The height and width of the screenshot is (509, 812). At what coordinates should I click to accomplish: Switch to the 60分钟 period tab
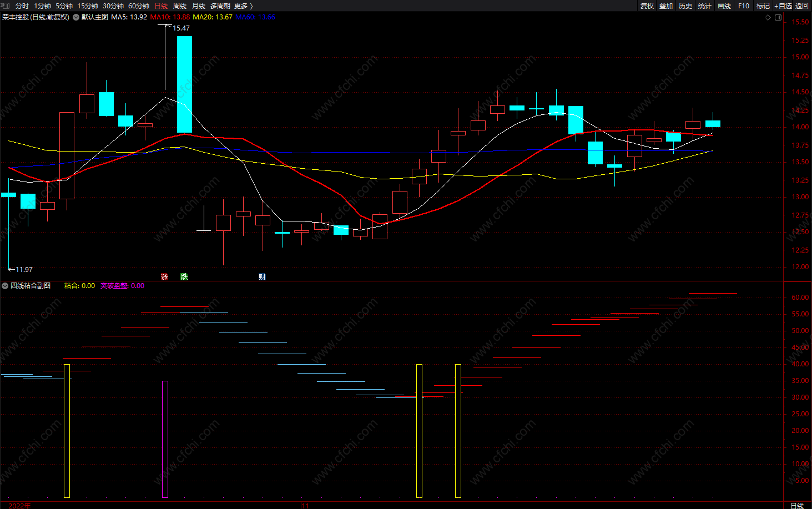click(139, 6)
